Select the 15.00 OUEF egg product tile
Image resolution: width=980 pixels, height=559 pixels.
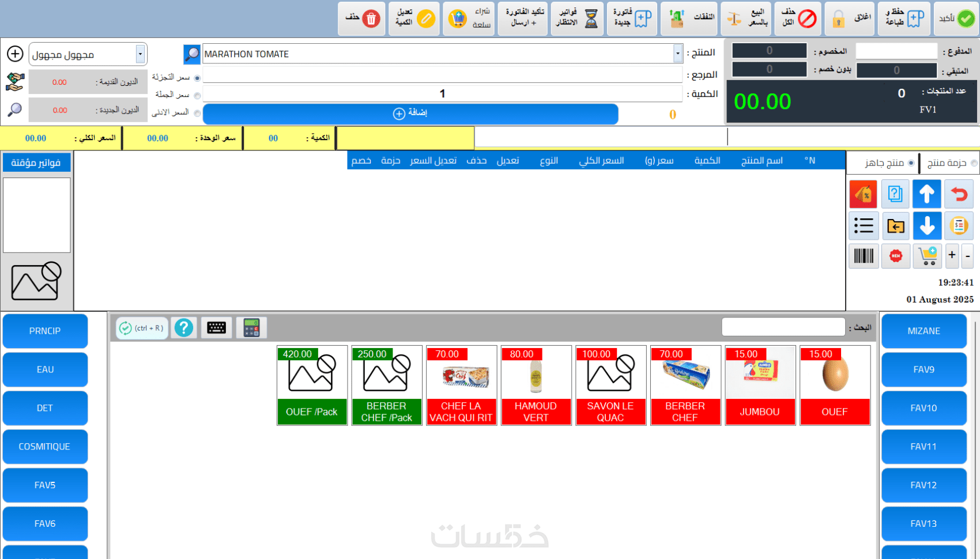[x=835, y=386]
